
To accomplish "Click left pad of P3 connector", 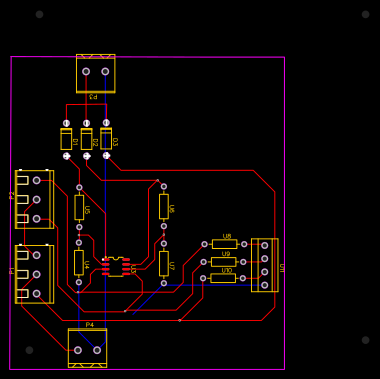I will coord(86,71).
